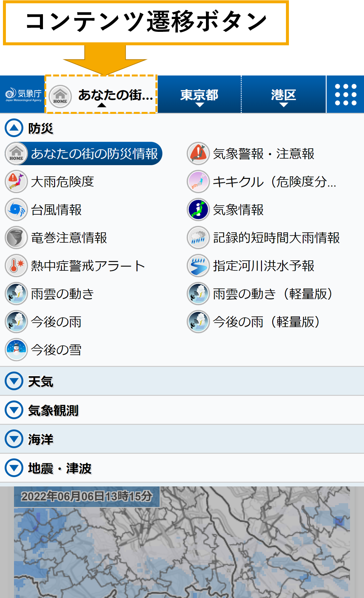
Task: Open heat stroke alert thermometer icon
Action: click(x=16, y=266)
